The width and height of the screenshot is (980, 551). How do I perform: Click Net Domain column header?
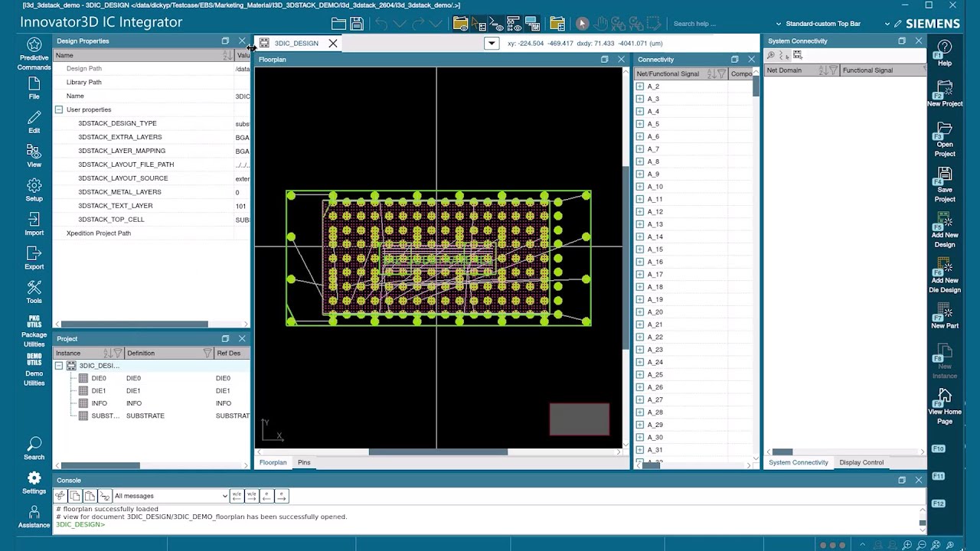point(801,70)
